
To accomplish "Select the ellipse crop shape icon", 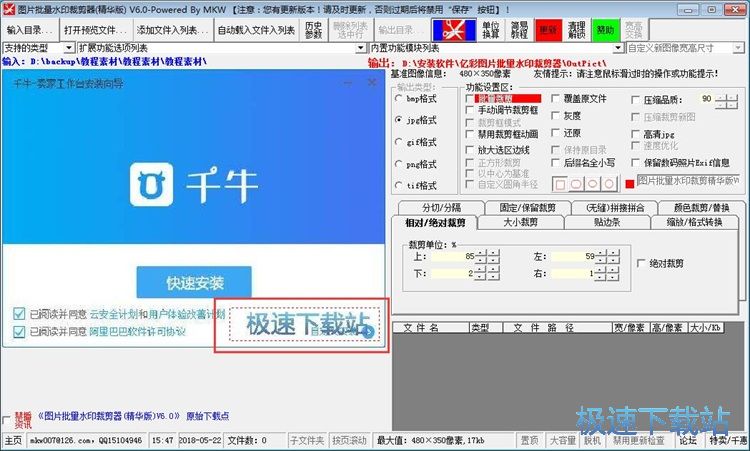I will pyautogui.click(x=593, y=184).
